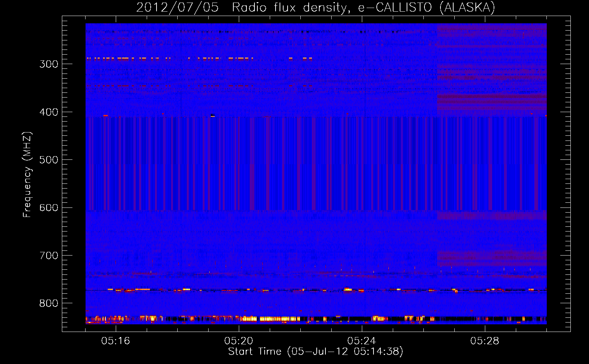Click the 500 frequency tick label
The width and height of the screenshot is (589, 364).
point(49,160)
